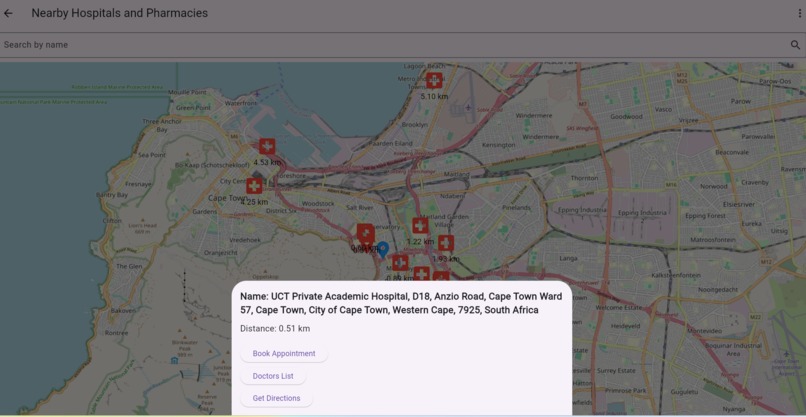Viewport: 806px width, 417px height.
Task: Click the 'Matroosfontein' map label
Action: [712, 240]
